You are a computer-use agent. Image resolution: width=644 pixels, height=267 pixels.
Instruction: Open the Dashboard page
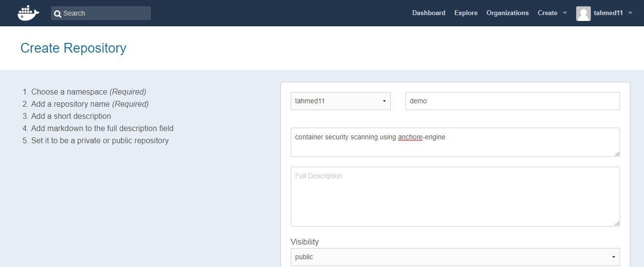[x=428, y=13]
